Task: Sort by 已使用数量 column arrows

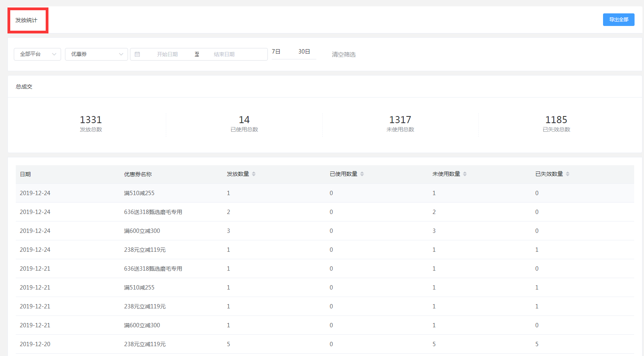Action: (x=362, y=174)
